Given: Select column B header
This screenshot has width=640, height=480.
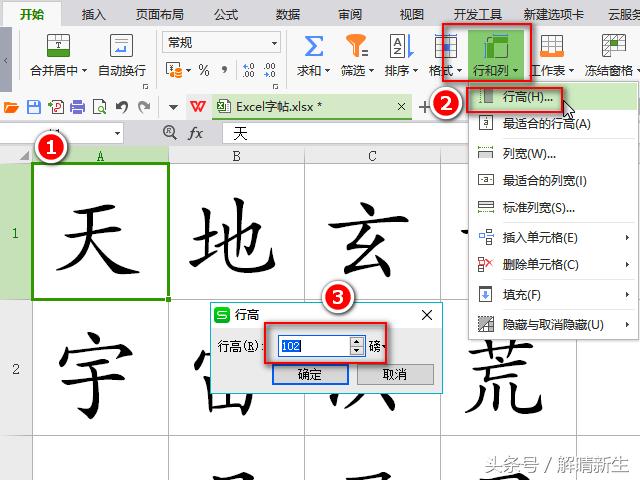Looking at the screenshot, I should (237, 156).
